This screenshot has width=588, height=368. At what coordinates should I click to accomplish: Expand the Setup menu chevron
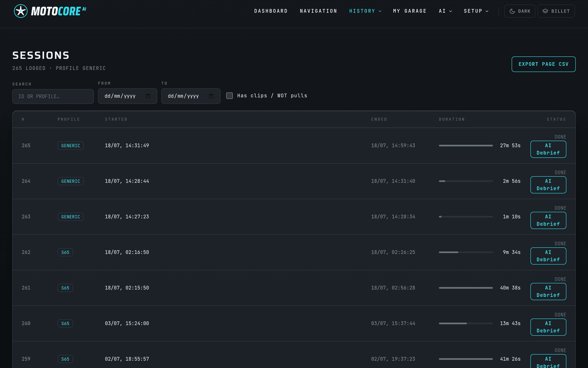487,11
